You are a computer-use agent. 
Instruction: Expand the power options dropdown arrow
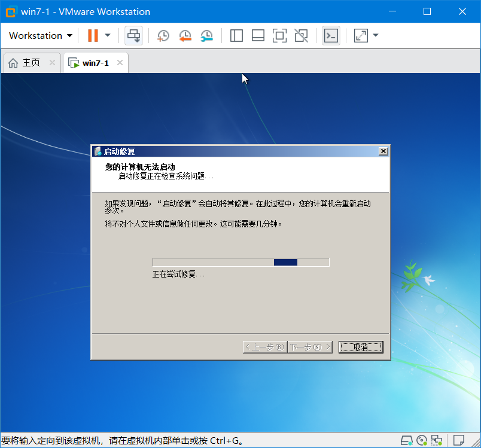pos(108,35)
